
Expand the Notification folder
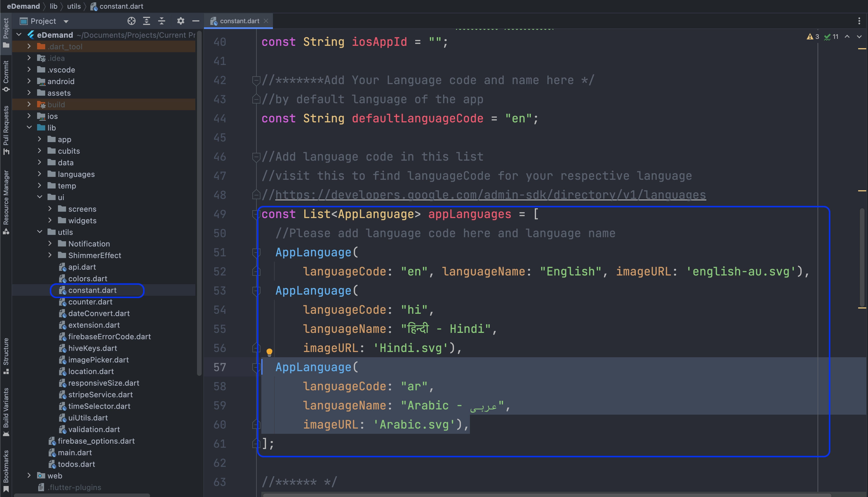(50, 244)
